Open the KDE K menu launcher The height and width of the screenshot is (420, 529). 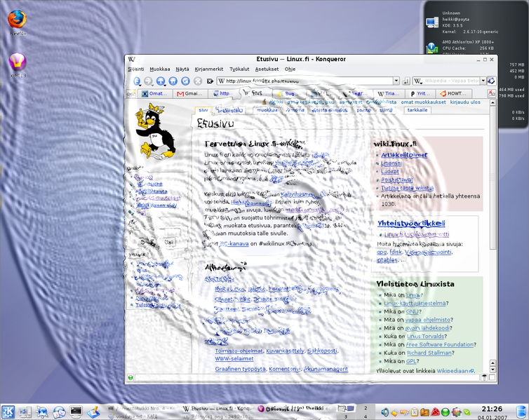(9, 411)
